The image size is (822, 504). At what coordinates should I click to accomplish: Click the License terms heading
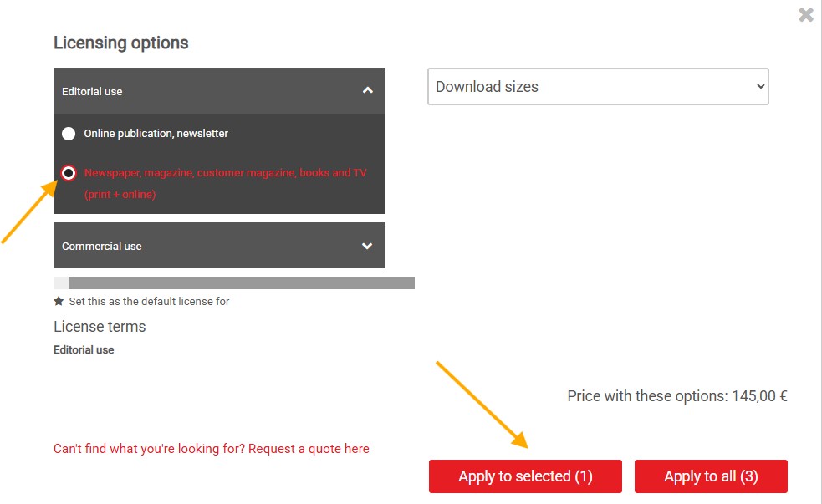[x=100, y=327]
